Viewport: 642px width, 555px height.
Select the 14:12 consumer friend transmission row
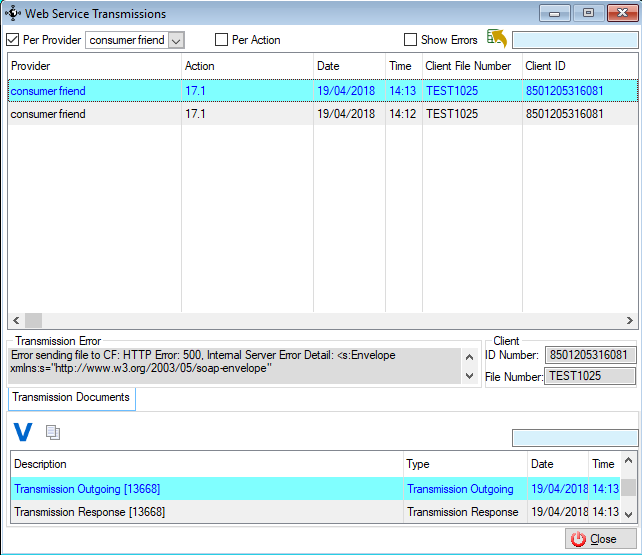pos(300,114)
